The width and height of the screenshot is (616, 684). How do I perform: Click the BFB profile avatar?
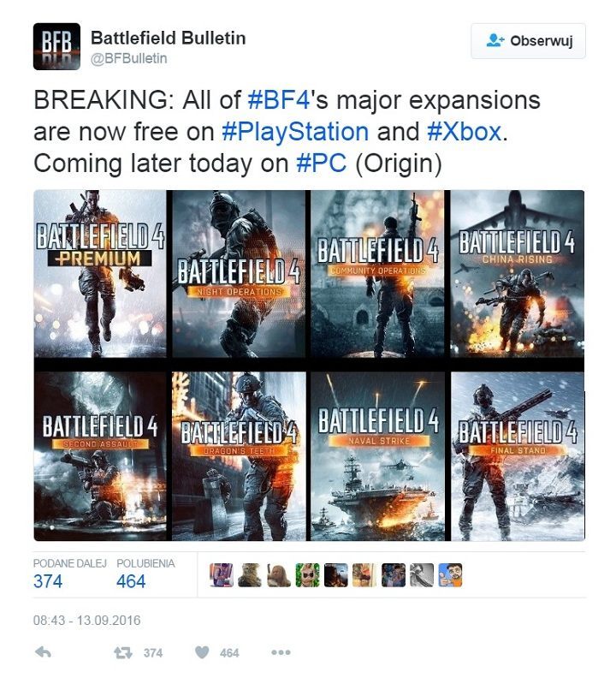[x=56, y=46]
